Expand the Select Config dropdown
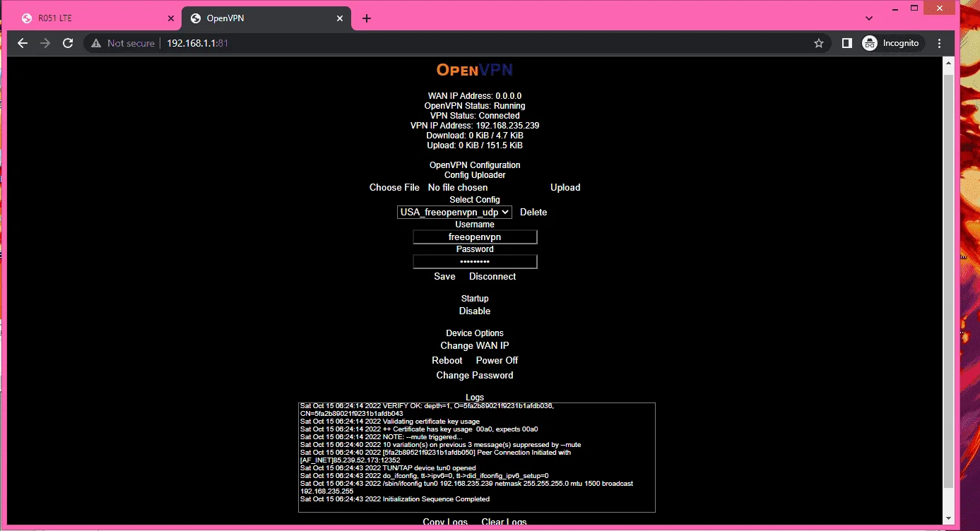This screenshot has height=531, width=980. tap(454, 212)
